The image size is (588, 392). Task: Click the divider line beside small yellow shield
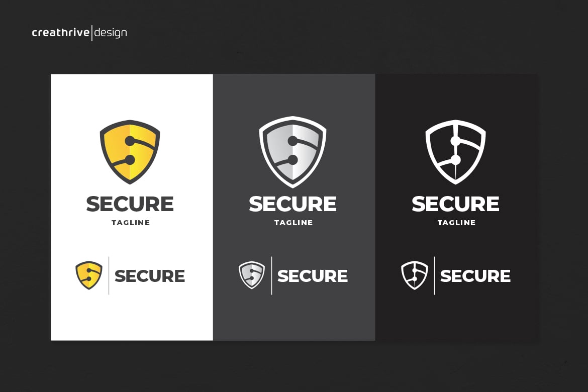click(109, 276)
